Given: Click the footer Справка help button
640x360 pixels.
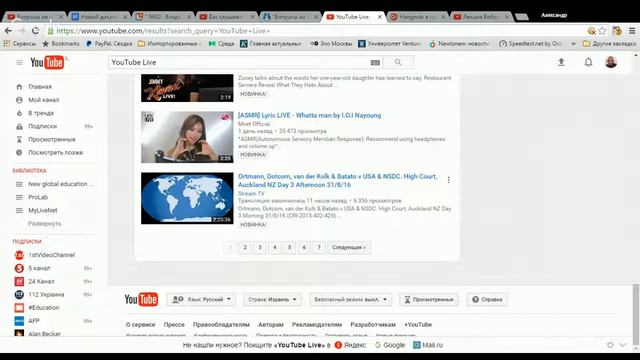Looking at the screenshot, I should 487,299.
